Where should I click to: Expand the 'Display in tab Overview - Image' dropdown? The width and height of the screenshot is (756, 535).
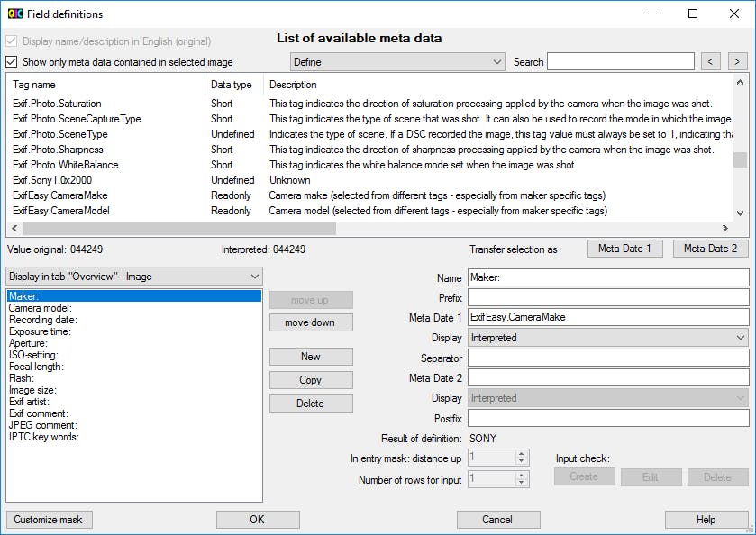click(x=133, y=277)
